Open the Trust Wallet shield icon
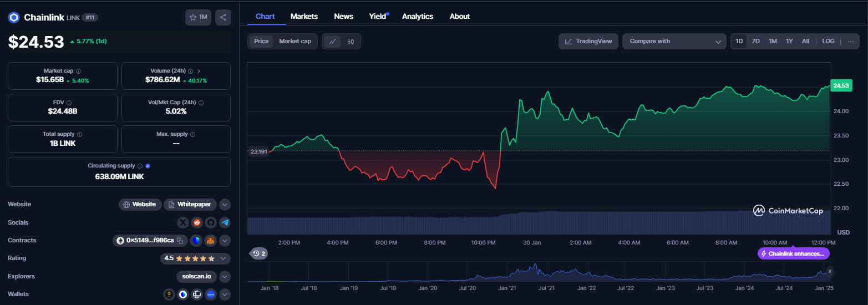The height and width of the screenshot is (305, 868). point(183,294)
